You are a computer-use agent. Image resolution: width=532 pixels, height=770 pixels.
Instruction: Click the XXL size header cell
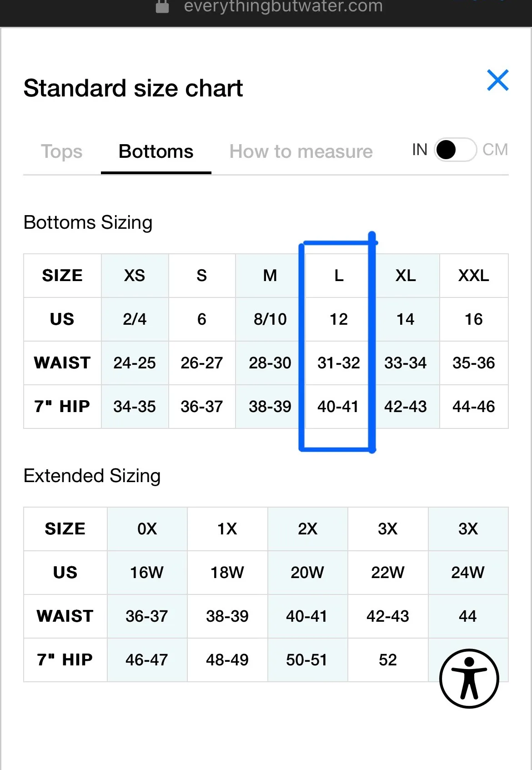click(x=473, y=276)
